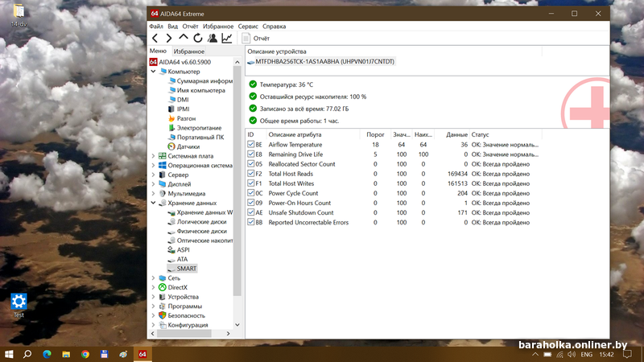Open the Датчики sensors item
This screenshot has height=362, width=644.
184,146
